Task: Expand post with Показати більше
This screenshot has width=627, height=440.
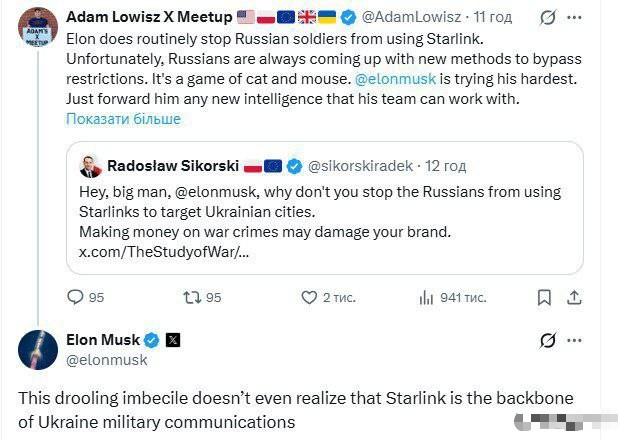Action: [123, 119]
